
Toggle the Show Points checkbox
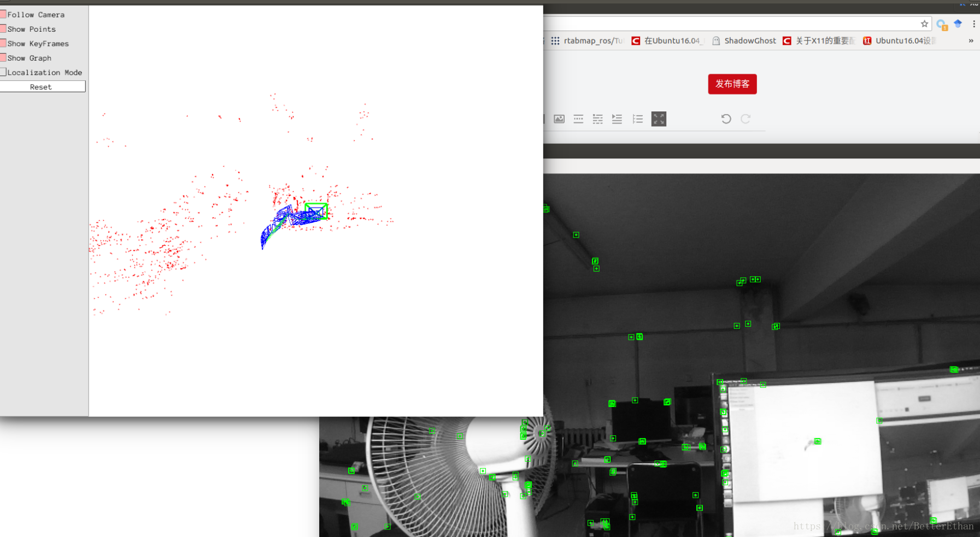click(3, 28)
